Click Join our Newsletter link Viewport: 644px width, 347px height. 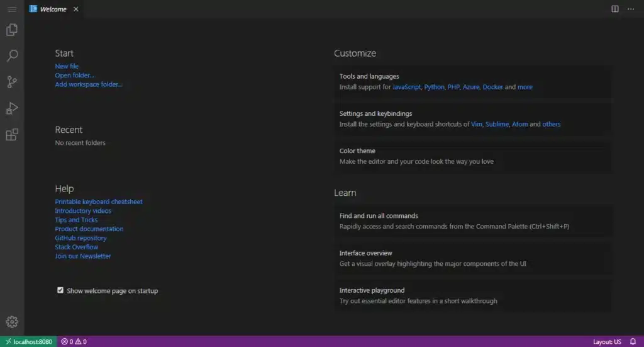(x=82, y=256)
